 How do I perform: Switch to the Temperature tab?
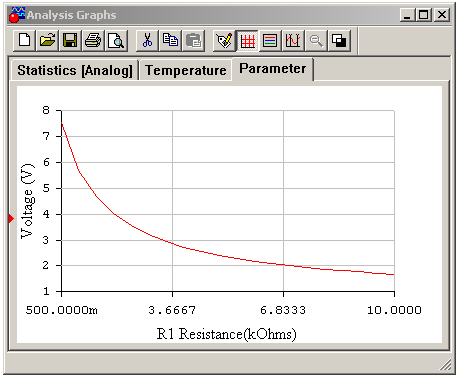pyautogui.click(x=186, y=70)
